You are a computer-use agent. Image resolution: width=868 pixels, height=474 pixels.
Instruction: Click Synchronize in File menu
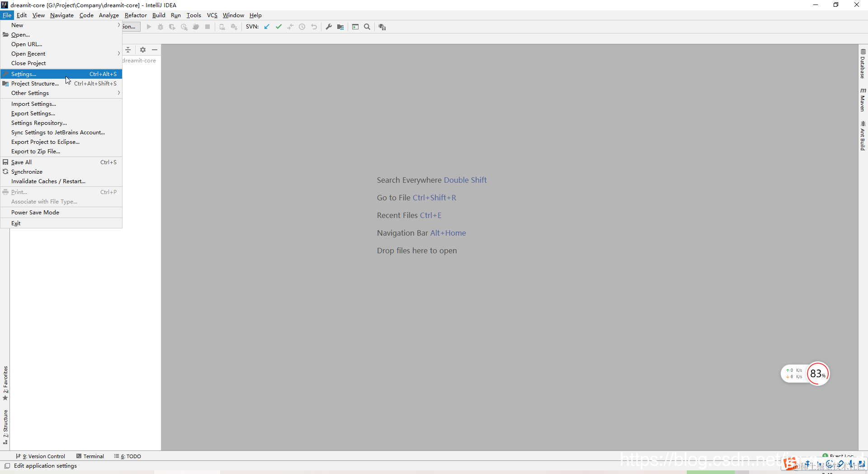click(x=61, y=172)
